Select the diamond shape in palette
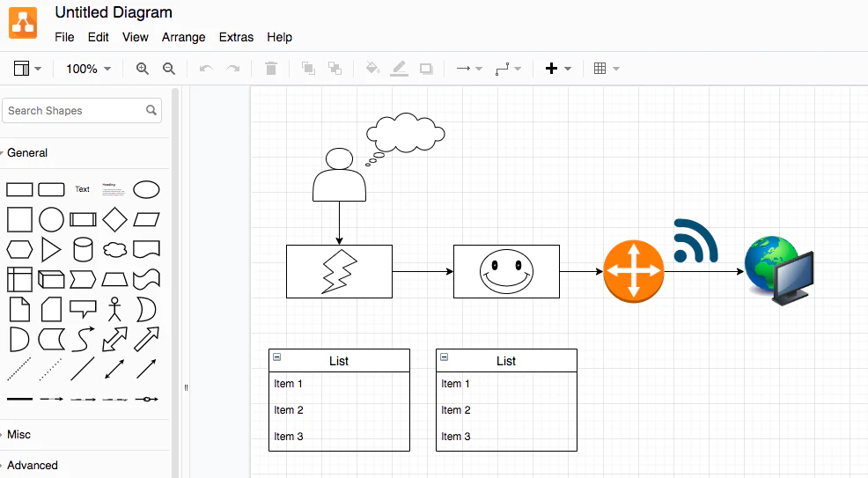Image resolution: width=868 pixels, height=478 pixels. coord(114,220)
